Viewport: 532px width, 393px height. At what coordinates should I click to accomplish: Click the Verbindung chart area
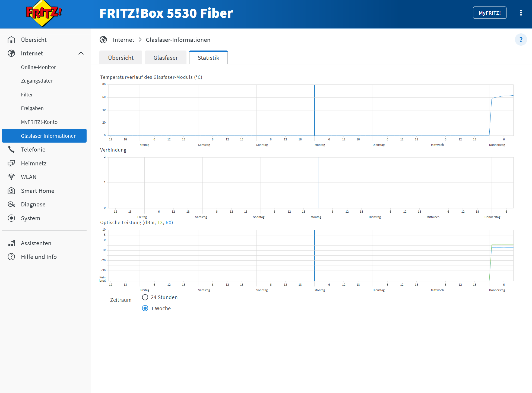click(311, 183)
